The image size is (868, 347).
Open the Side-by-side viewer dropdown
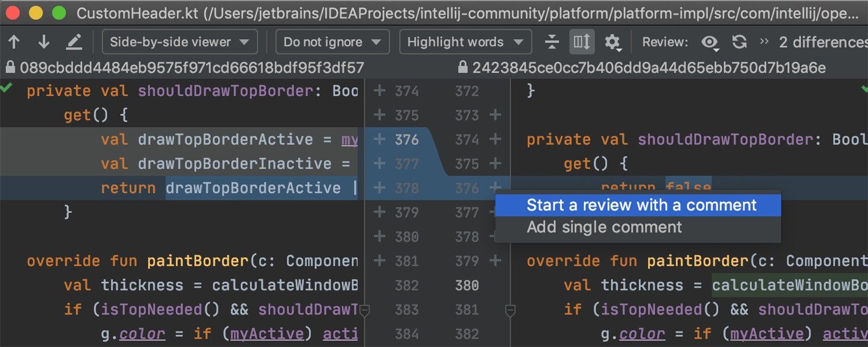pos(180,42)
